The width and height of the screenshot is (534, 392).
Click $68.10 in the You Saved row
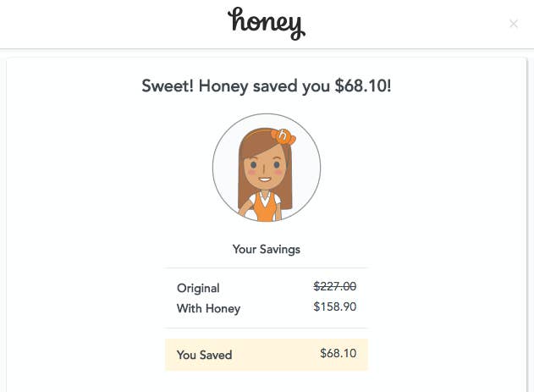[x=339, y=354]
